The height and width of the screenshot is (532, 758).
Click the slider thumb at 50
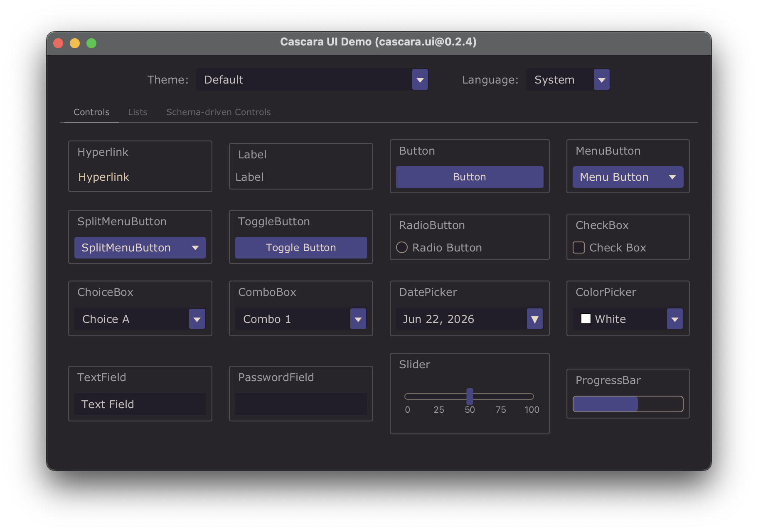470,397
